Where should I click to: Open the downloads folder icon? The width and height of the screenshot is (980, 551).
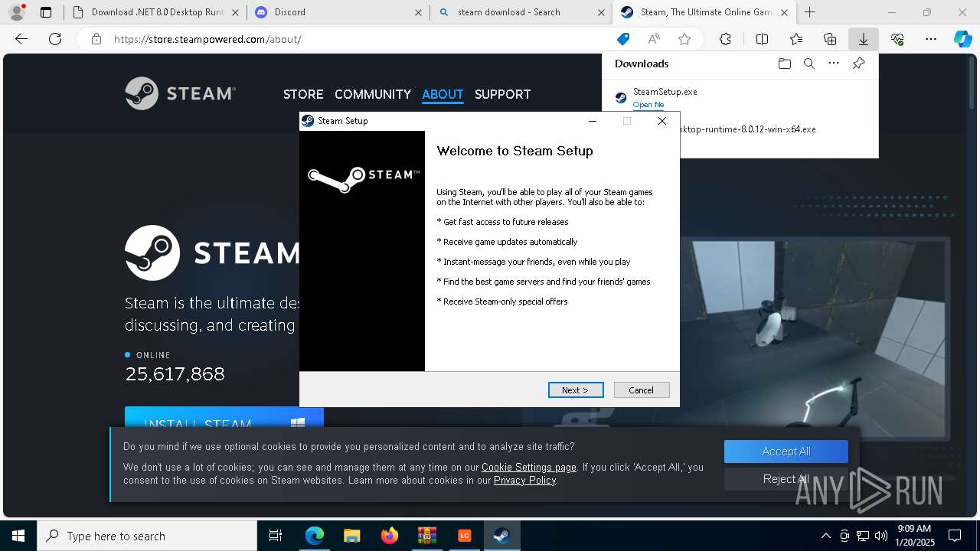point(784,64)
